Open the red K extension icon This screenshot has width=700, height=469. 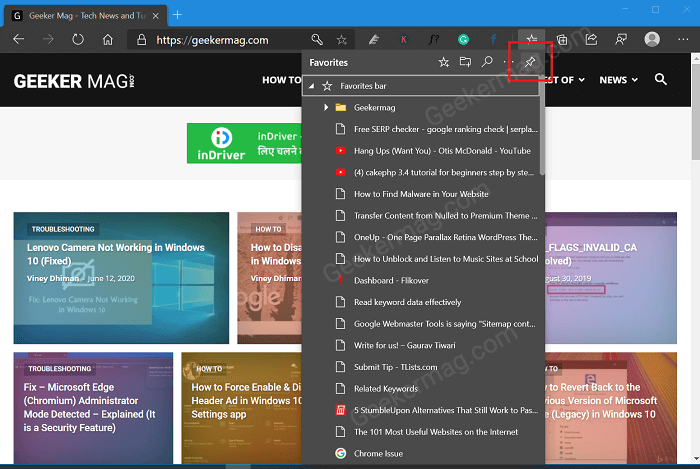pos(404,40)
